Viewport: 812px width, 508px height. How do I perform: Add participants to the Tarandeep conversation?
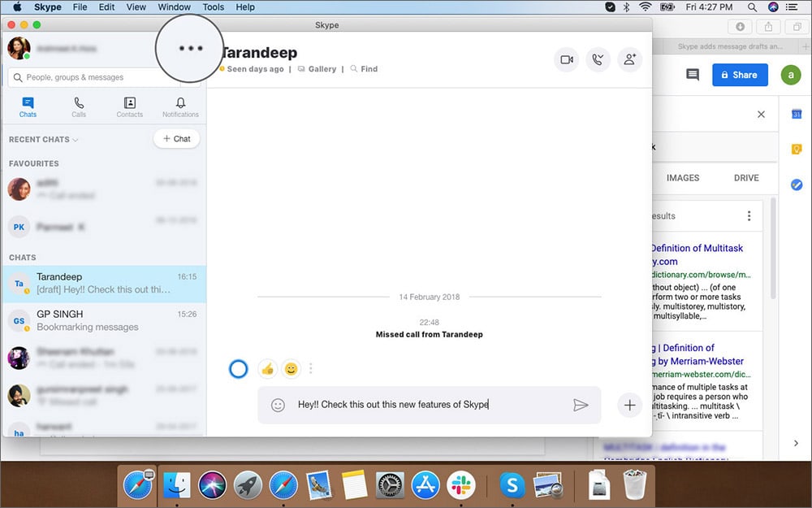click(x=630, y=59)
